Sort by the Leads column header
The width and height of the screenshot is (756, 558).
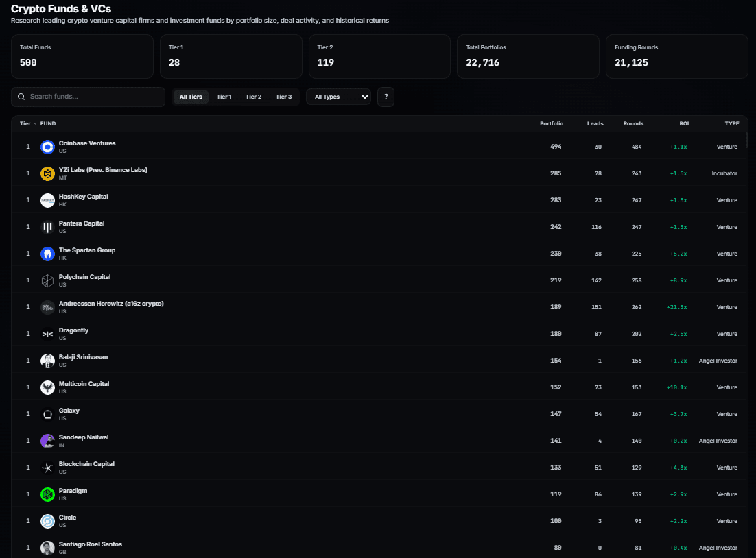coord(595,124)
